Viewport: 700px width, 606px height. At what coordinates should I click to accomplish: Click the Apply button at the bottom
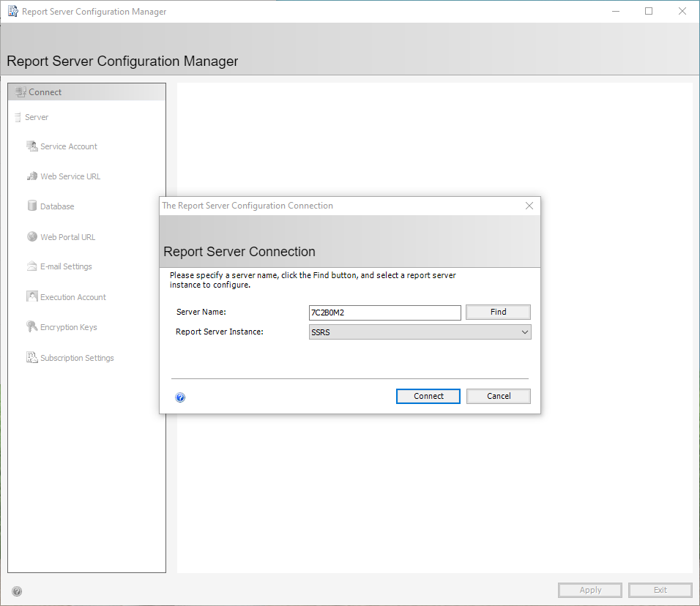[590, 590]
